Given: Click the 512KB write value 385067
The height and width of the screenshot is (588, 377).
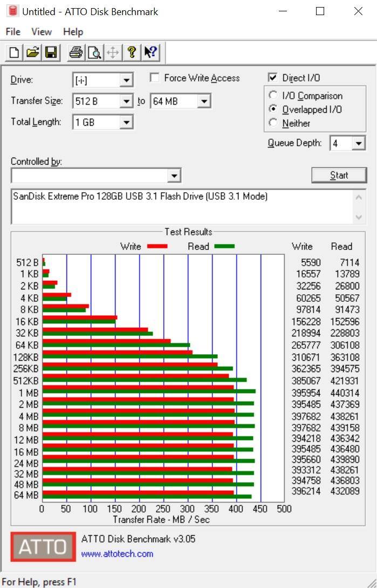Looking at the screenshot, I should click(306, 381).
